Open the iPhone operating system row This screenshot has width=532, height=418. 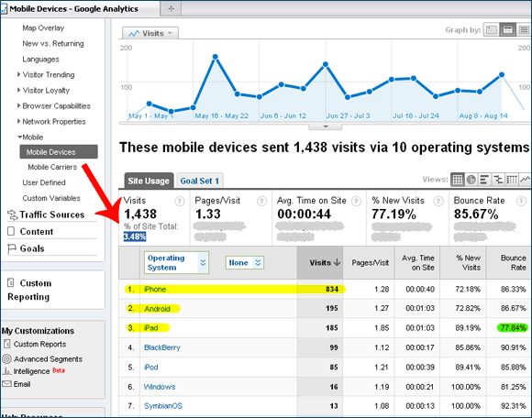(155, 289)
